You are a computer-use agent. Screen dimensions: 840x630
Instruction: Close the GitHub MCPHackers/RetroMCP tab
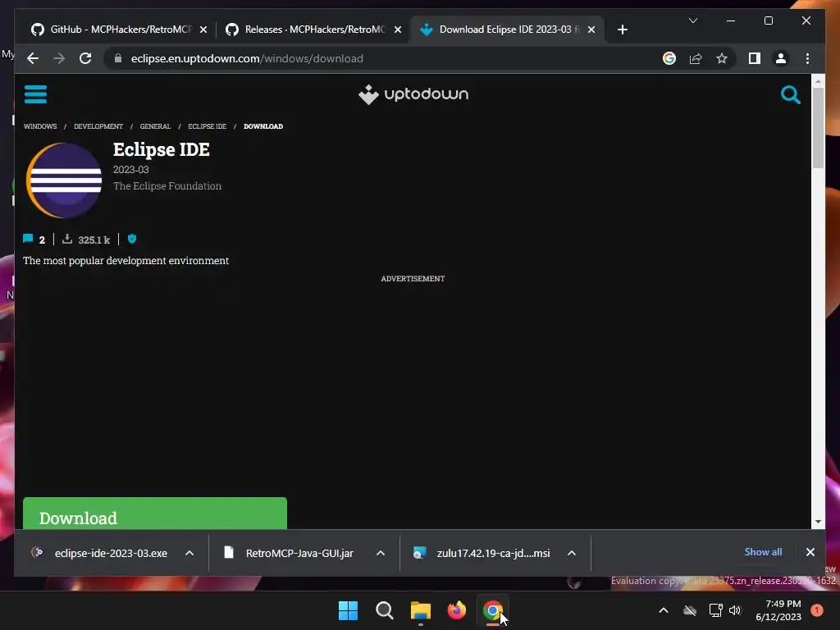pyautogui.click(x=203, y=30)
